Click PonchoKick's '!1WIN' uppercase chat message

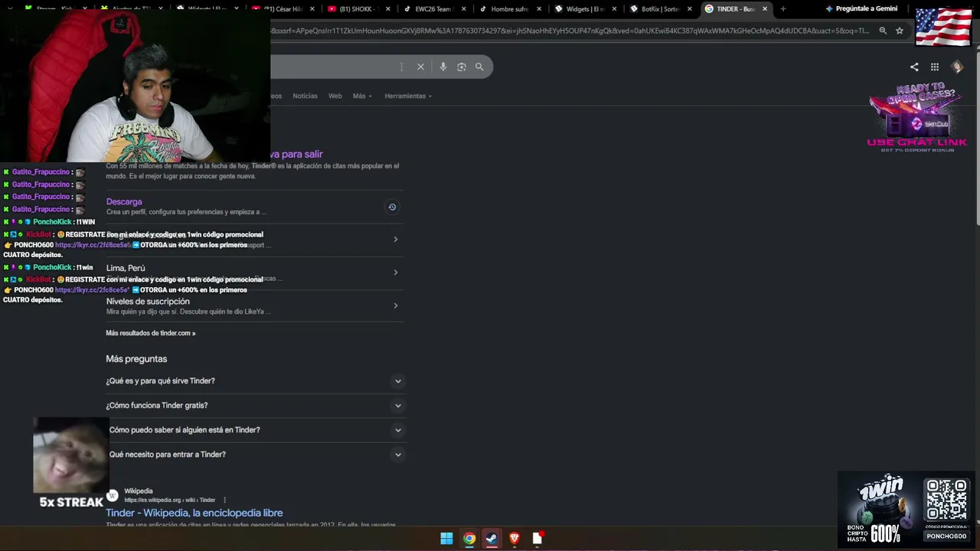(x=86, y=222)
